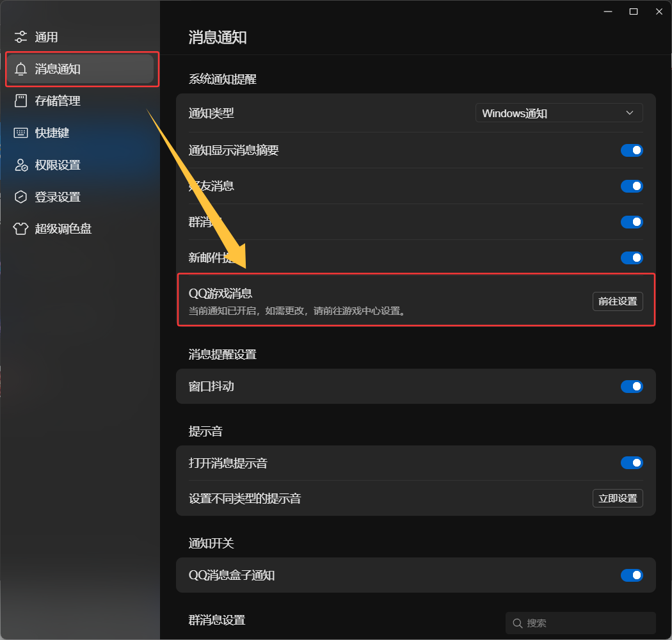Toggle off 通知显示消息摘要 switch
The height and width of the screenshot is (640, 672).
coord(632,150)
